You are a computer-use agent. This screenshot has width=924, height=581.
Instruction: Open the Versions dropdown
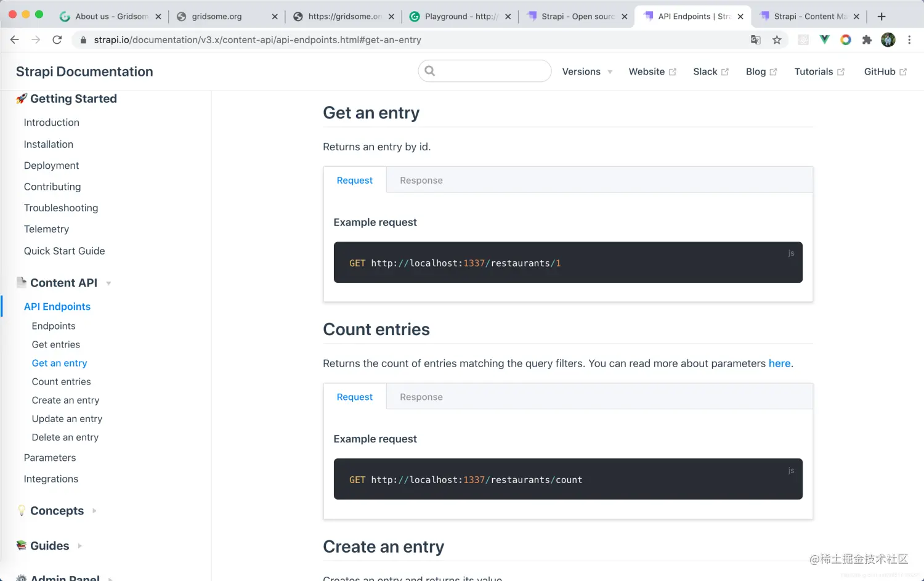pyautogui.click(x=587, y=71)
